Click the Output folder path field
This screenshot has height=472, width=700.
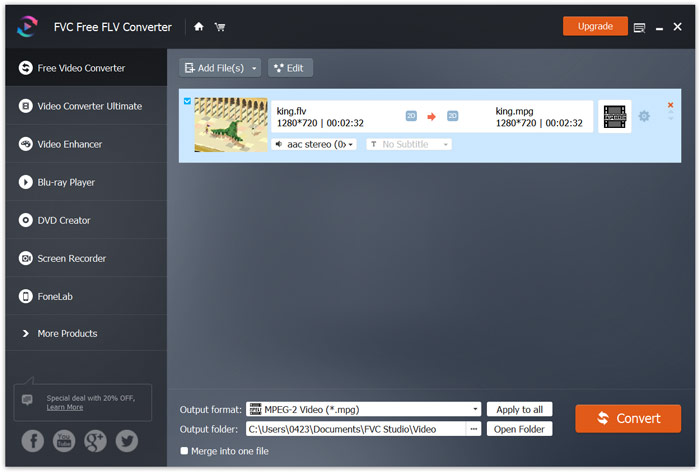[356, 429]
